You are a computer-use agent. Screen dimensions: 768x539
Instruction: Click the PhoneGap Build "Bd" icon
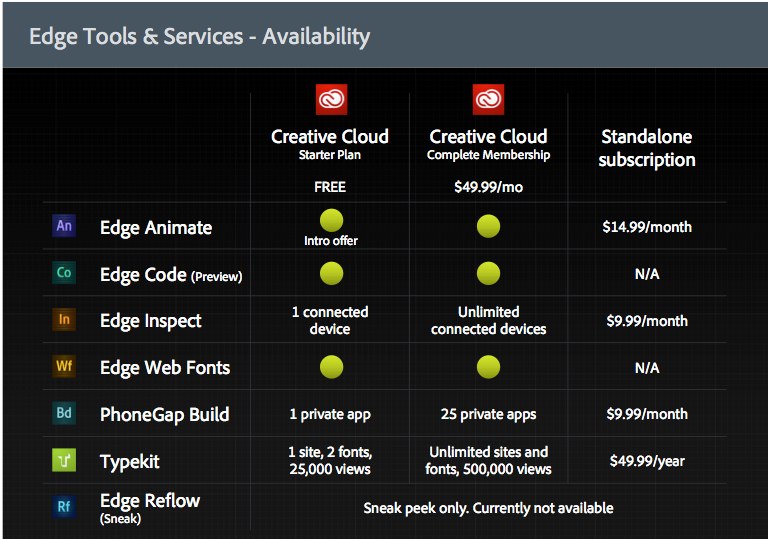[64, 413]
